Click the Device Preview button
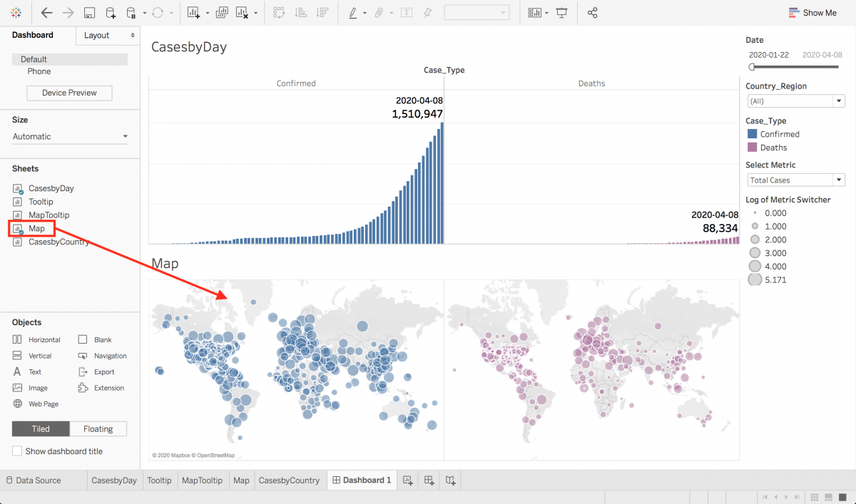Screen dimensions: 856x504 click(68, 93)
